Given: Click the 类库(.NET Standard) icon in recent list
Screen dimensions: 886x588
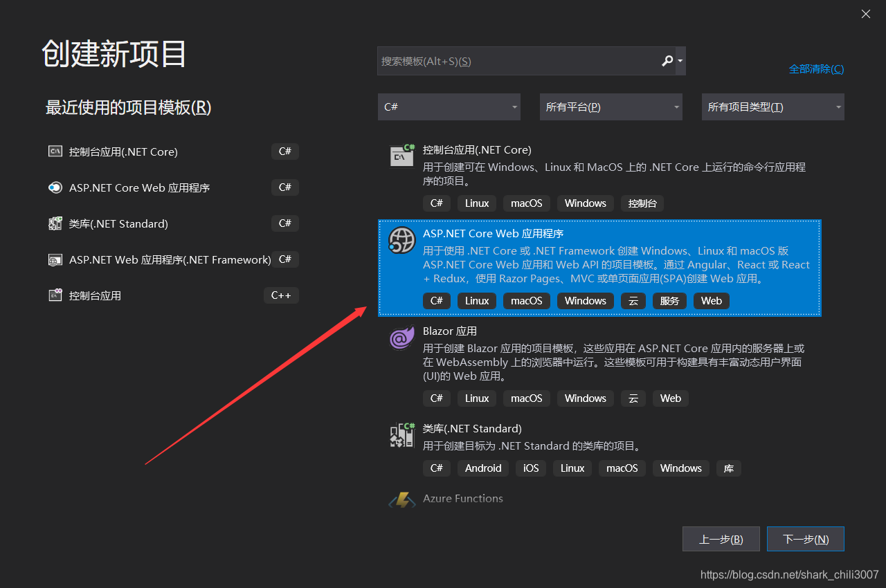Looking at the screenshot, I should [x=55, y=223].
